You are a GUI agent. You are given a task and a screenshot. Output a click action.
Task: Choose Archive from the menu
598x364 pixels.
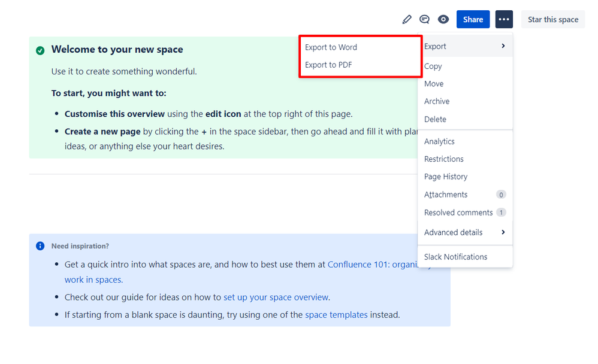[465, 101]
